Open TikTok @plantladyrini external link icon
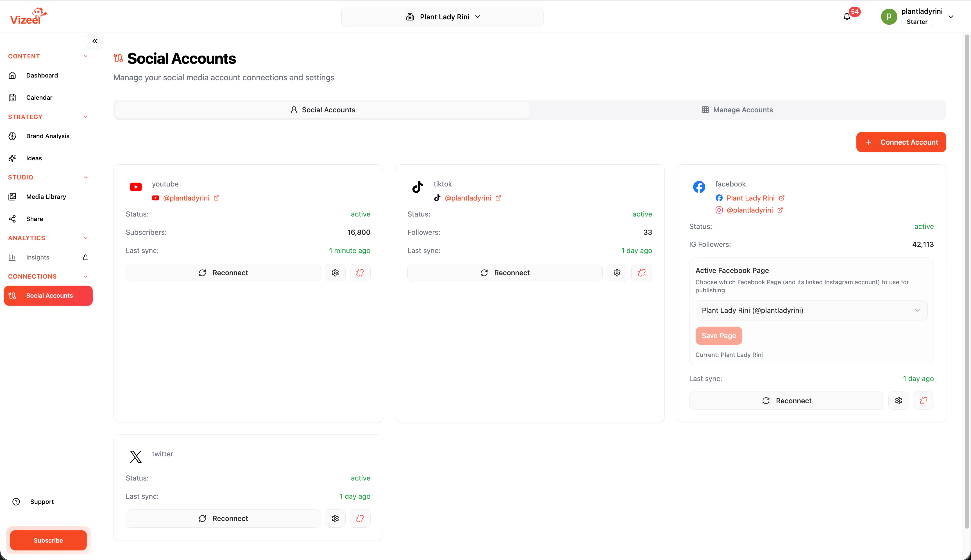This screenshot has width=971, height=560. [x=498, y=198]
